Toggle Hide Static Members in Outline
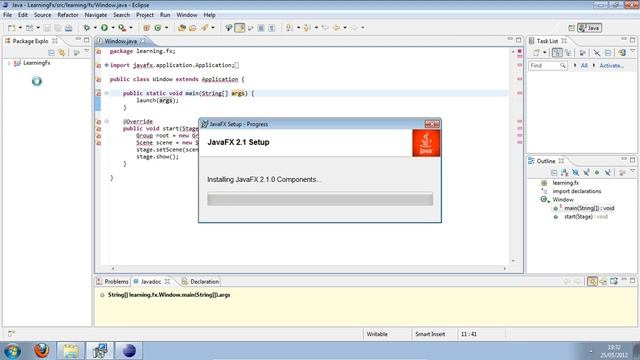This screenshot has width=640, height=360. click(587, 173)
